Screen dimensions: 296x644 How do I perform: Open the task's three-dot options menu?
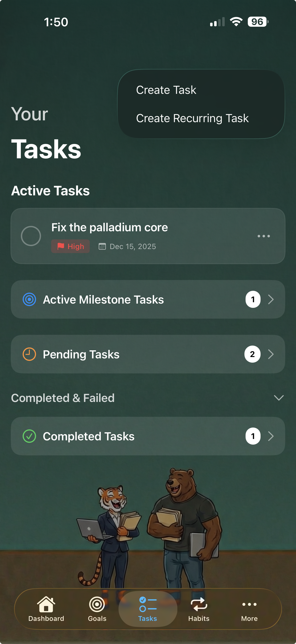point(263,236)
